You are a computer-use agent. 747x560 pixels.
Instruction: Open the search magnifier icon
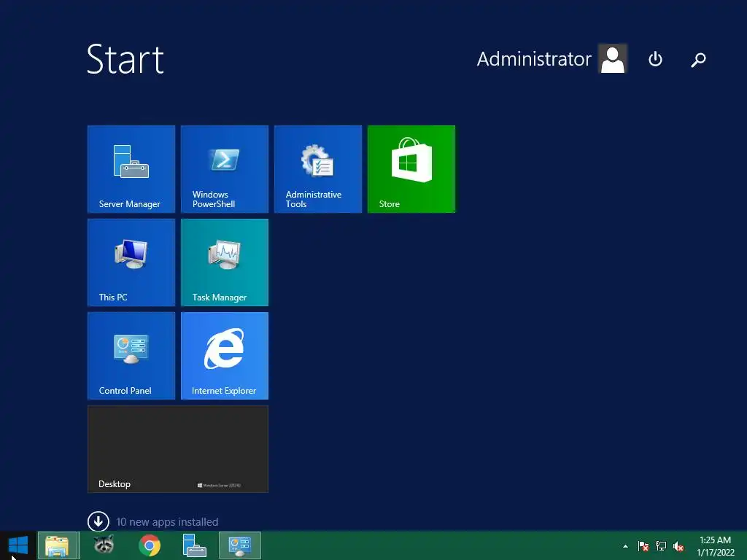pyautogui.click(x=698, y=60)
